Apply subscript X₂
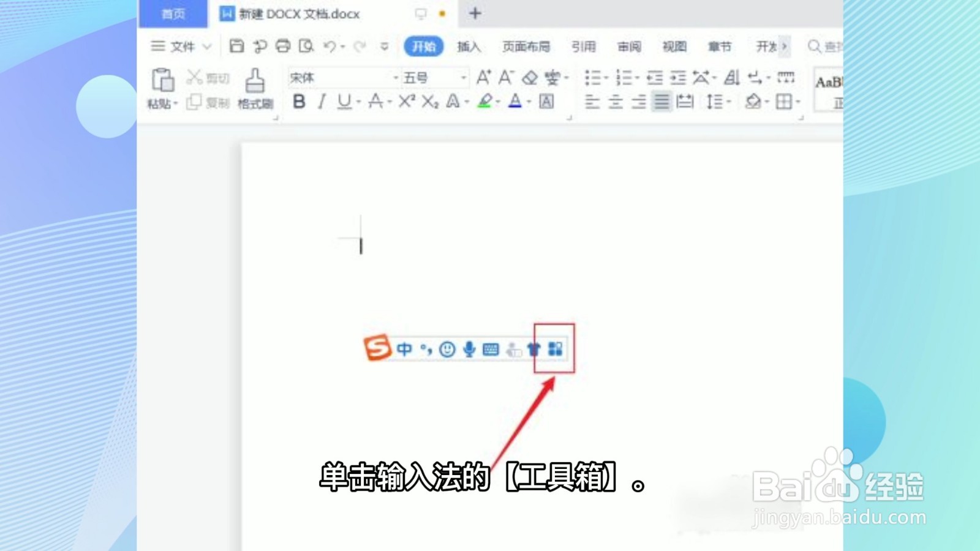Viewport: 980px width, 551px height. [x=430, y=101]
